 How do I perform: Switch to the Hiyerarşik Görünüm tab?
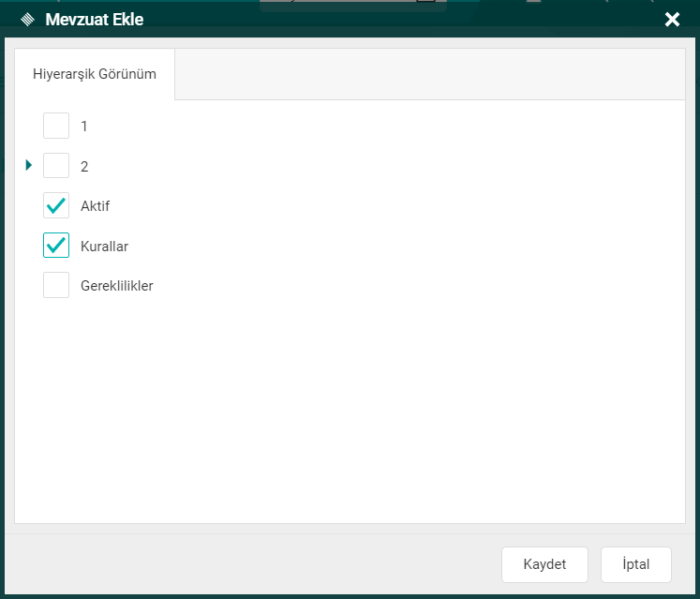(94, 74)
